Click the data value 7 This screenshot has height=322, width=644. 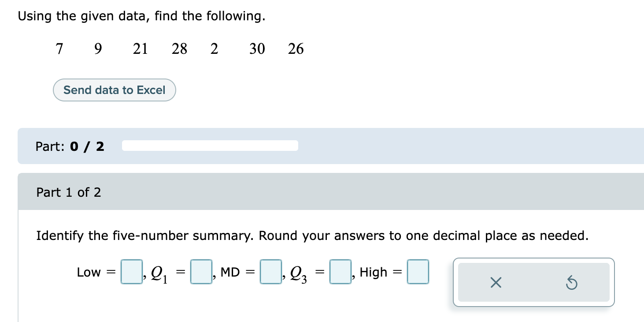click(59, 49)
